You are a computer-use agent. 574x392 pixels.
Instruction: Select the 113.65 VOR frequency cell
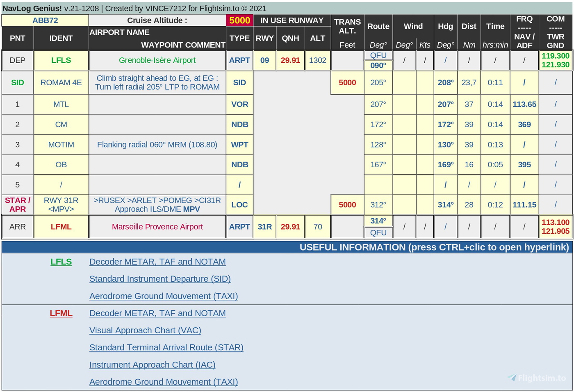pos(524,104)
